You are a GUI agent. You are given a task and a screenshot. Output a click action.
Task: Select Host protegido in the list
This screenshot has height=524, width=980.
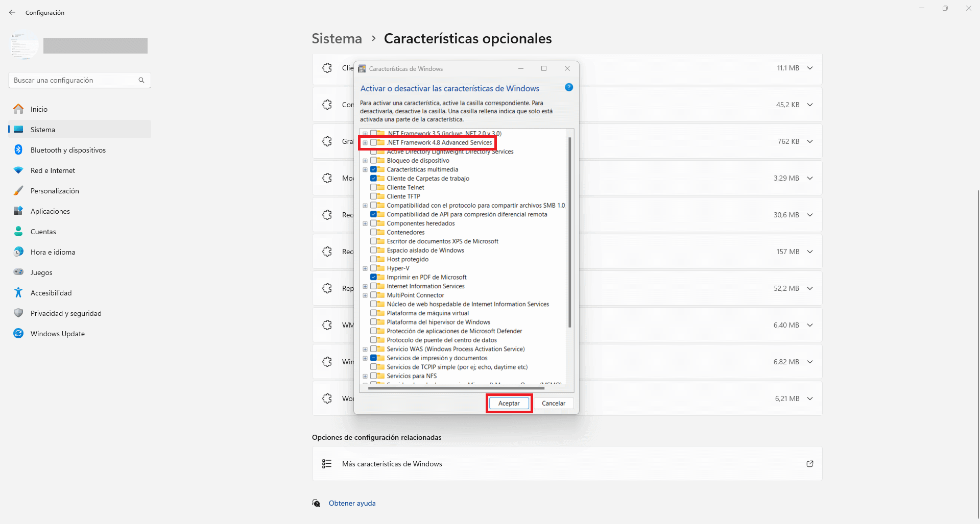click(x=408, y=259)
